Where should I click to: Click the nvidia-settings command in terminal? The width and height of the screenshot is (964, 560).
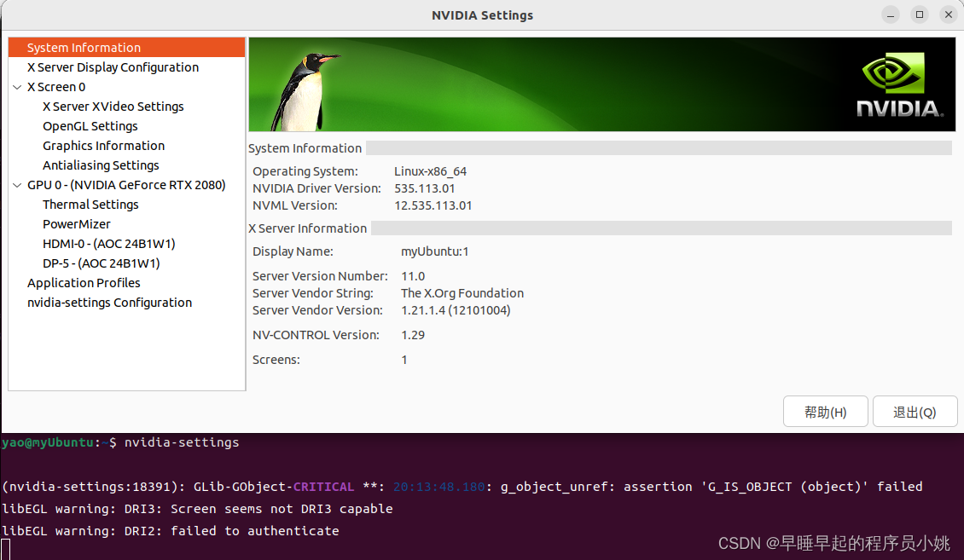(x=182, y=442)
